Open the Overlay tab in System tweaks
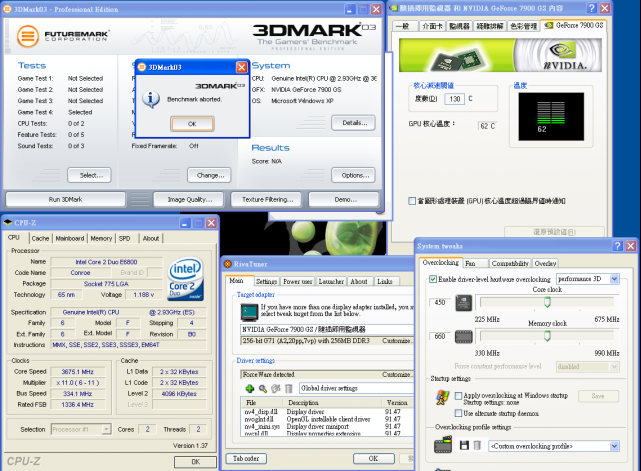 pos(545,263)
